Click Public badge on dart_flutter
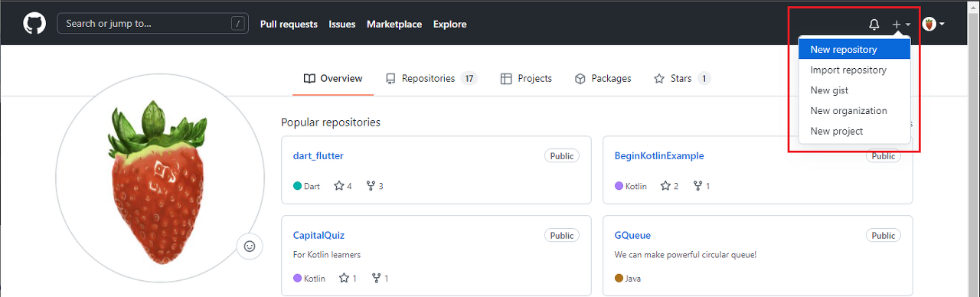This screenshot has height=297, width=980. point(562,155)
